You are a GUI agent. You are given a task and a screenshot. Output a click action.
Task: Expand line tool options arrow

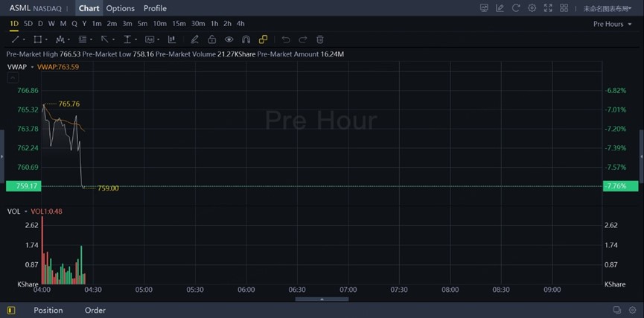tap(24, 40)
